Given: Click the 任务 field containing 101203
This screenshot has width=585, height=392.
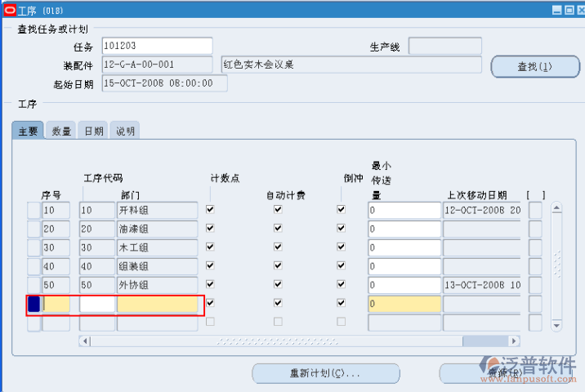Looking at the screenshot, I should (157, 46).
